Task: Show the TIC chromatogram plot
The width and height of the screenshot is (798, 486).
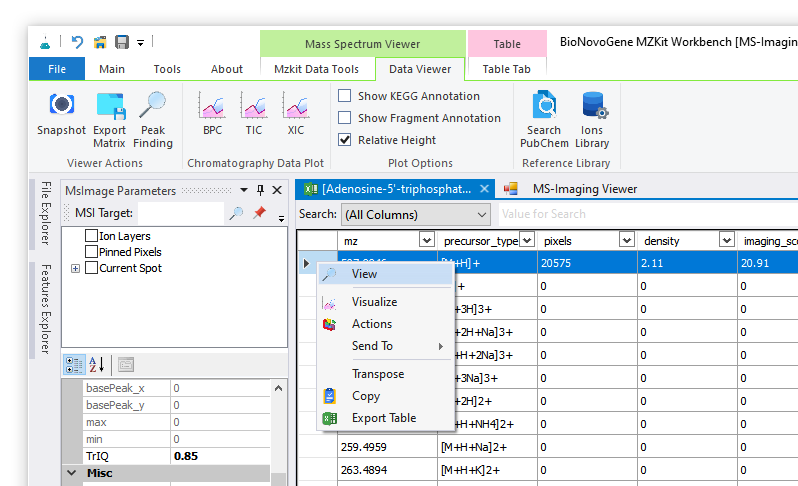Action: point(254,105)
